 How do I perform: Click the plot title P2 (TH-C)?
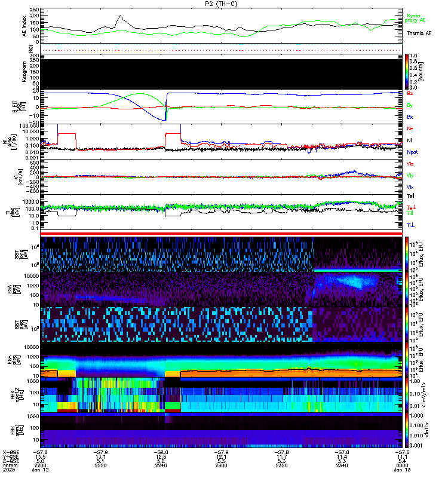(220, 4)
